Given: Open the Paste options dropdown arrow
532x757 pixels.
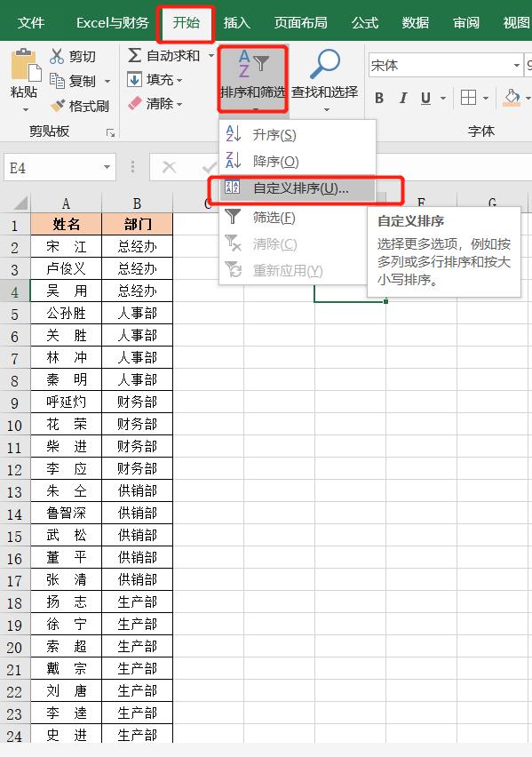Looking at the screenshot, I should [x=25, y=110].
